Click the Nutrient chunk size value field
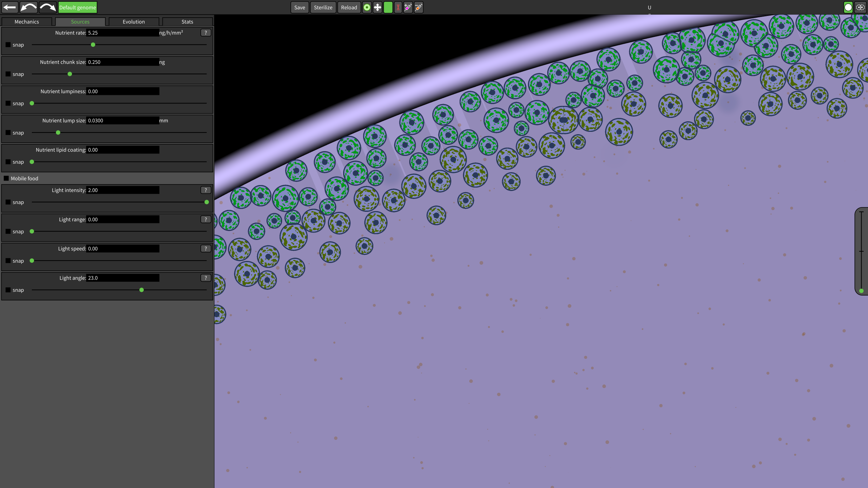Viewport: 868px width, 488px height. (x=123, y=62)
